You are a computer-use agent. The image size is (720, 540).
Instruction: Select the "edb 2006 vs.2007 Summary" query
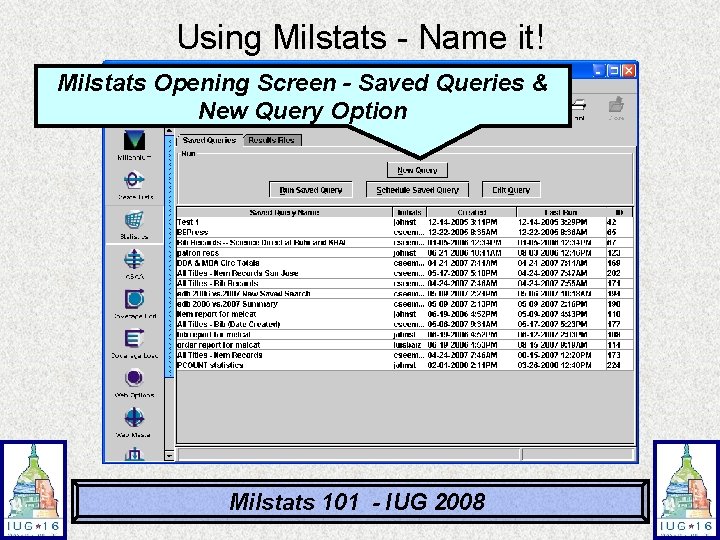pos(405,304)
